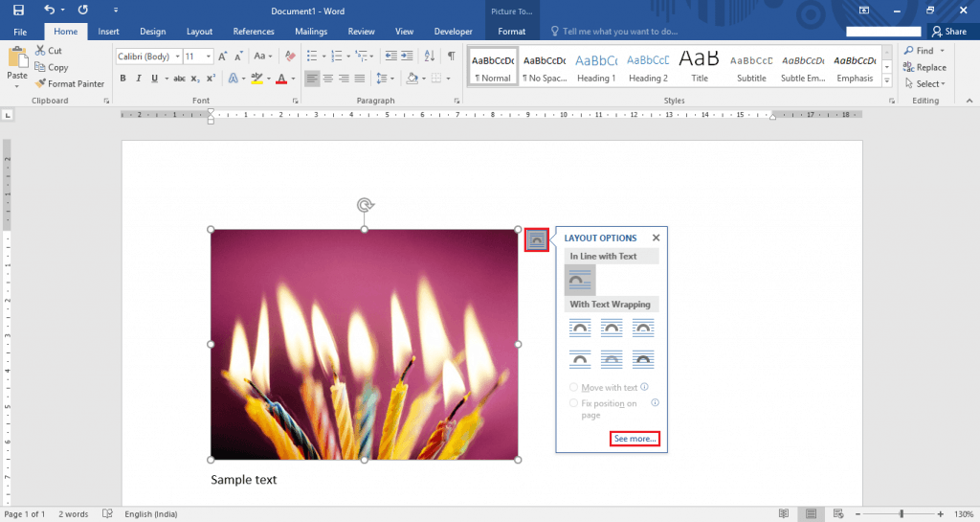This screenshot has width=980, height=522.
Task: Click the Bullets list icon
Action: click(x=312, y=57)
